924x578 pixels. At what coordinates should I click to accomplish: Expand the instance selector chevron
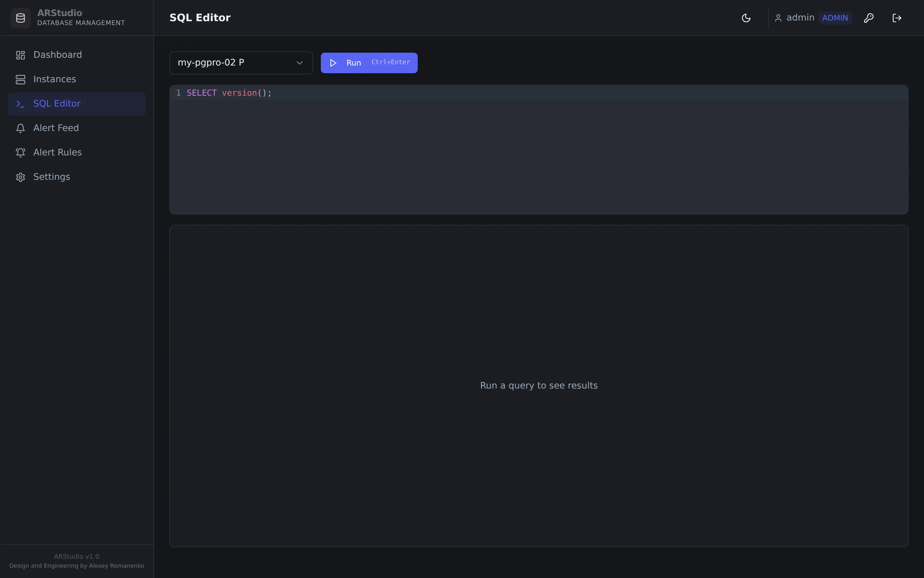coord(299,63)
